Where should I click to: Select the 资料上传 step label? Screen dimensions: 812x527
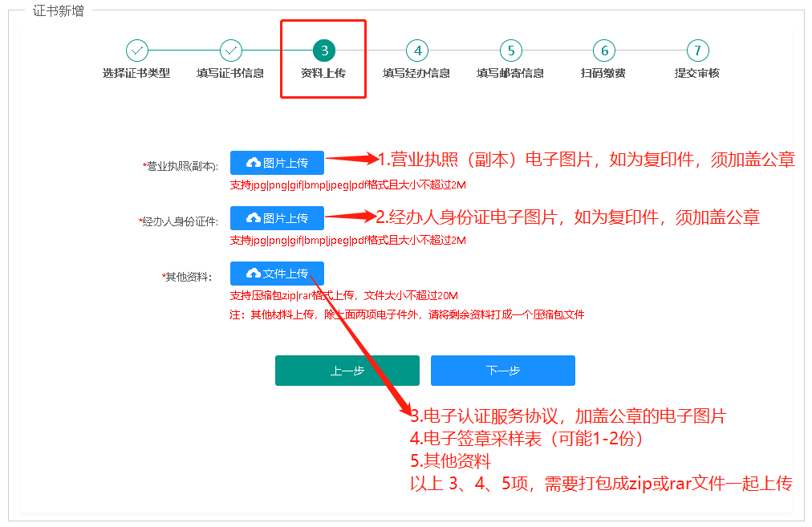pyautogui.click(x=323, y=73)
